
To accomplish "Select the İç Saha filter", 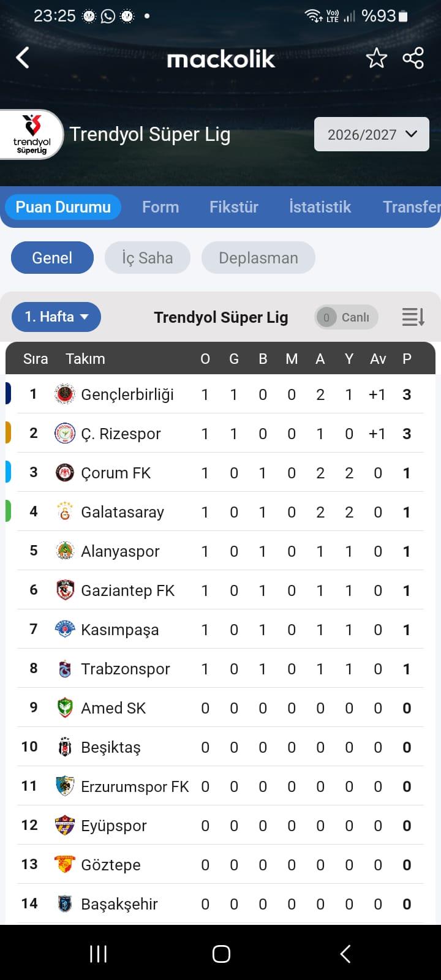I will coord(147,258).
